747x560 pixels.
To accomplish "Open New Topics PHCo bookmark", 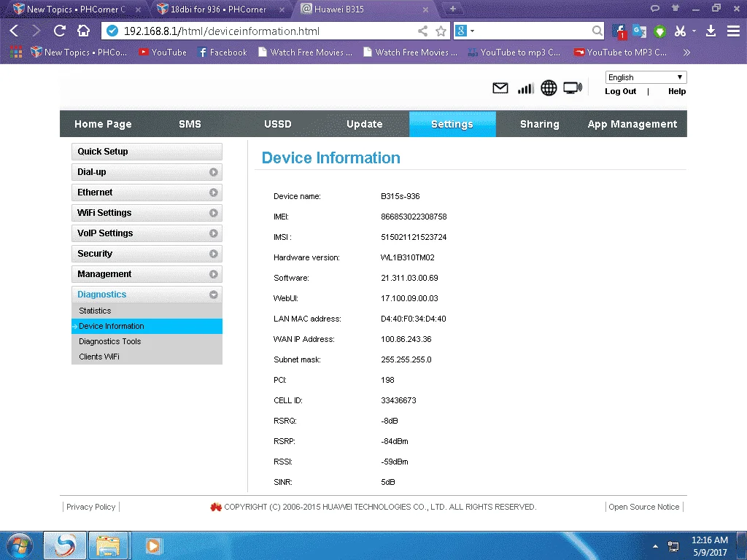I will (79, 52).
